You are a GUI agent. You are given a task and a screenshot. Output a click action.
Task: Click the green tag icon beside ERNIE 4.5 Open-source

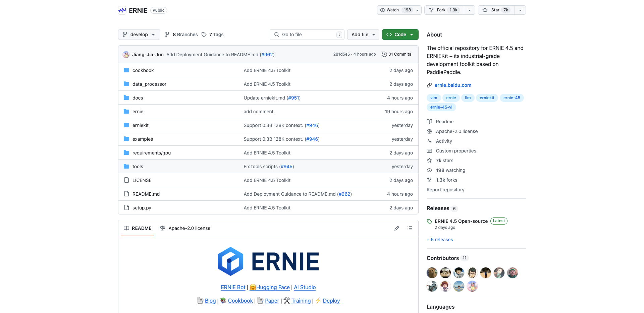point(429,222)
